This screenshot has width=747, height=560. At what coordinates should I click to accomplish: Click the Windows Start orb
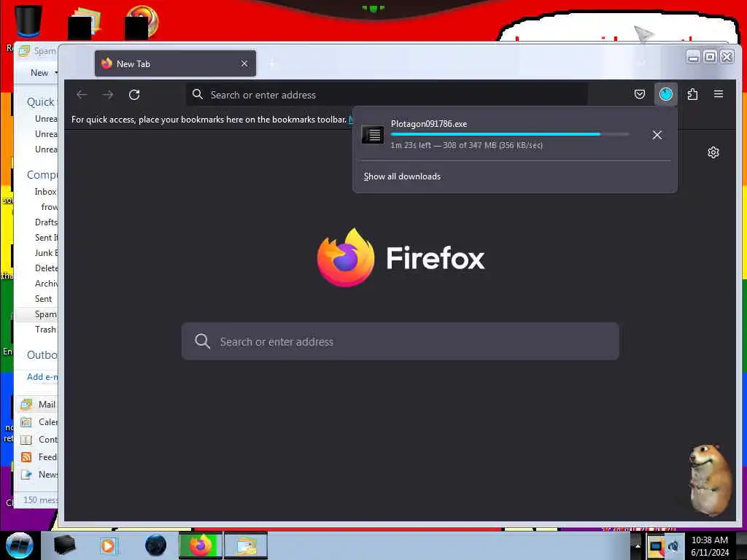point(20,545)
